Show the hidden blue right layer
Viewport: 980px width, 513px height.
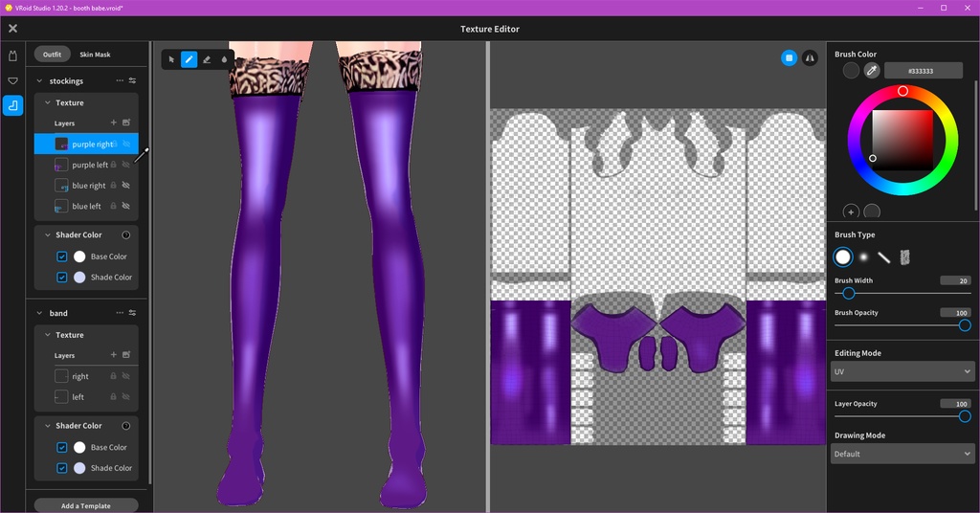click(125, 185)
